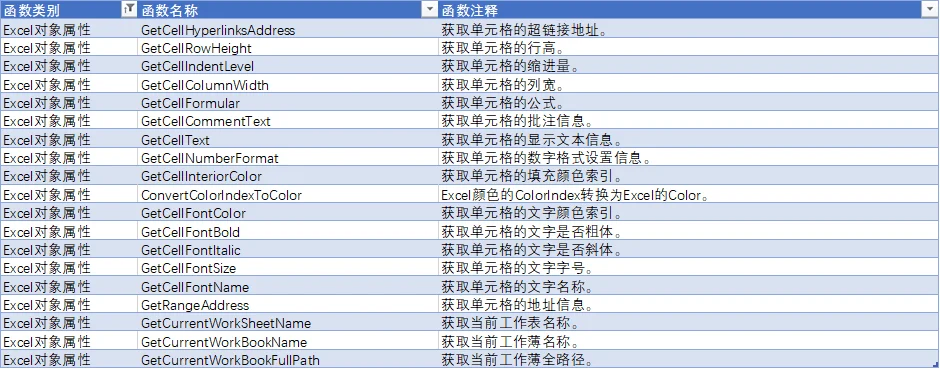Select Excel对象属性 in the GetCellText row
Screen dimensions: 940x369
[x=47, y=140]
